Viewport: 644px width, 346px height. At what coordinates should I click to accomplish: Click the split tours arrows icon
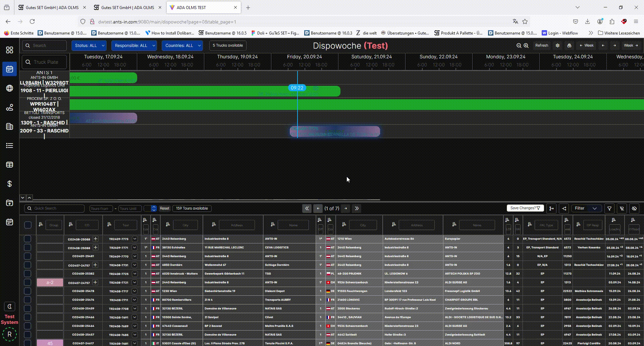pos(564,209)
